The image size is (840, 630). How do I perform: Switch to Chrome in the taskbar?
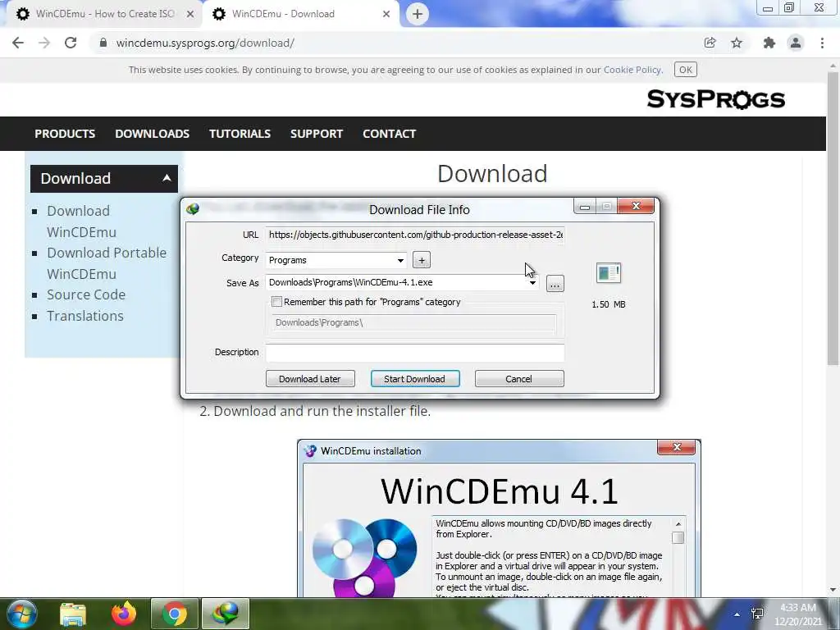click(175, 614)
